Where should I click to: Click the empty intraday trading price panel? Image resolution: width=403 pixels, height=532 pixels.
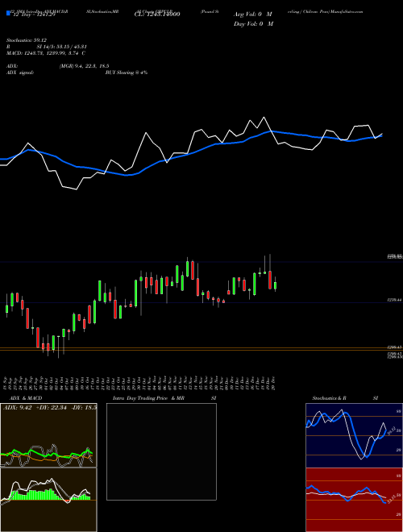(161, 451)
